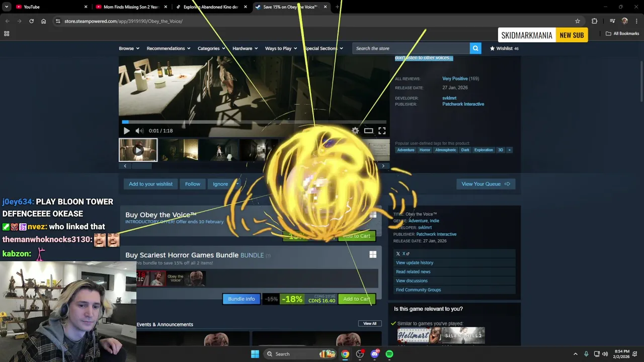Click the Windows icon beside Scariest Horror Bundle

[x=373, y=255]
